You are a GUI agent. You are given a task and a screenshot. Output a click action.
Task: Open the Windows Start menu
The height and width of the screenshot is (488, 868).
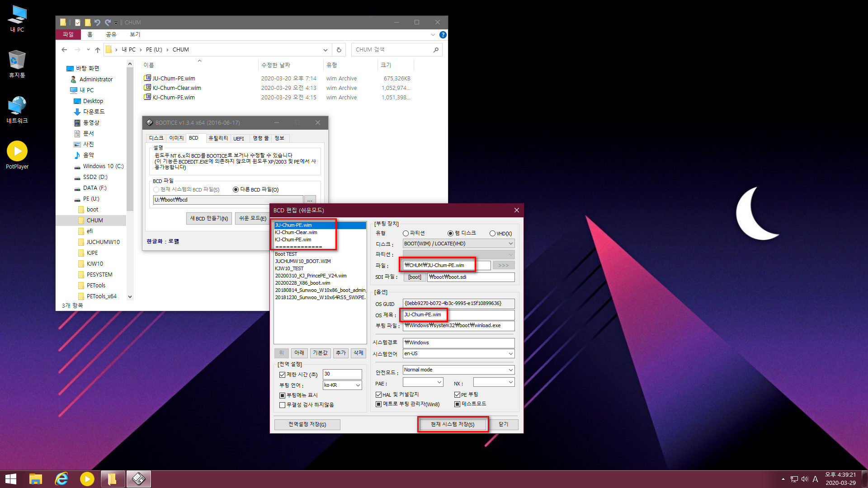pyautogui.click(x=11, y=479)
